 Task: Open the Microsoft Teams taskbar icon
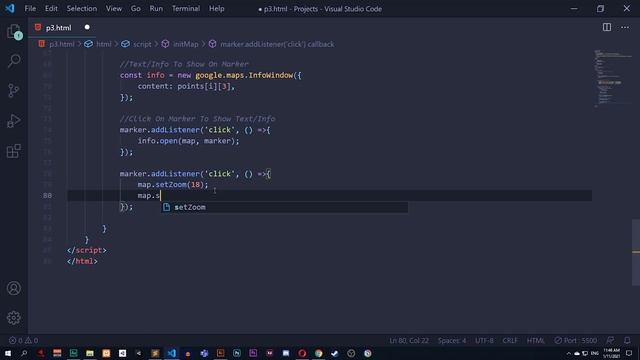pyautogui.click(x=204, y=353)
